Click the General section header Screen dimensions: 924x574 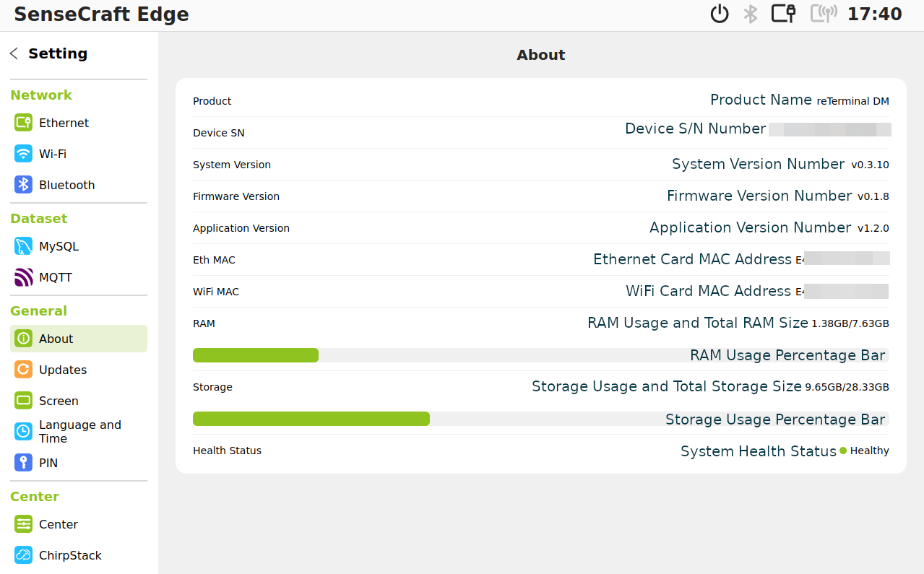coord(39,311)
